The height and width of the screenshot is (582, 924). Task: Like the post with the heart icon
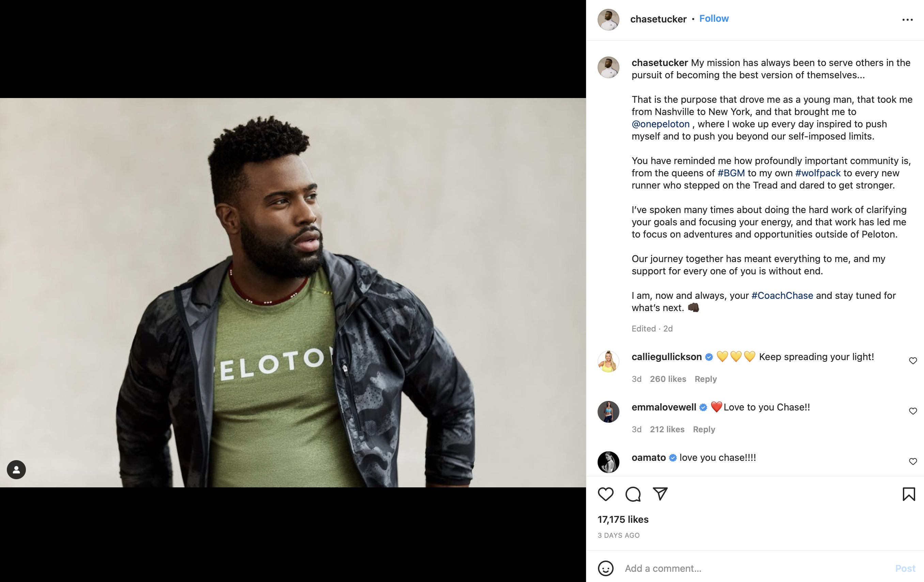tap(605, 494)
